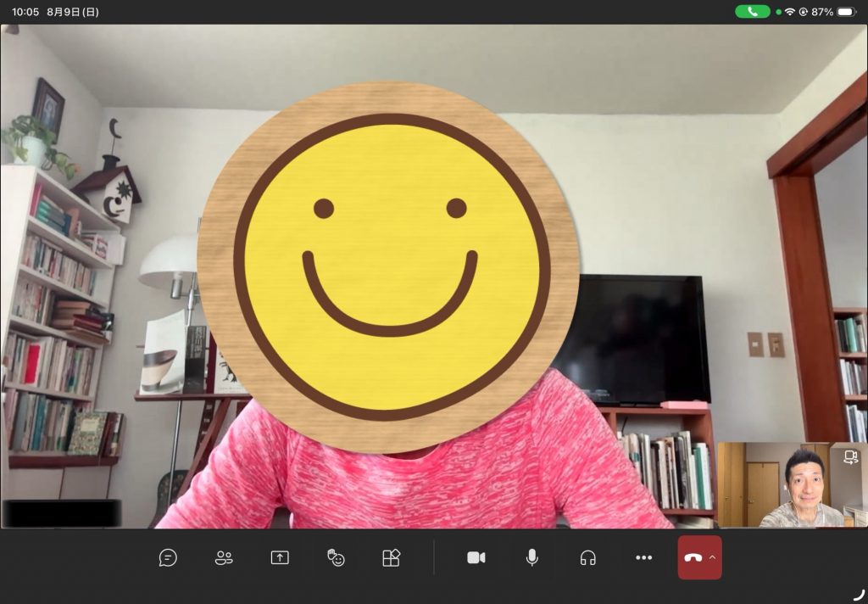Tap the 10:05 clock in status bar
This screenshot has height=604, width=868.
[25, 12]
